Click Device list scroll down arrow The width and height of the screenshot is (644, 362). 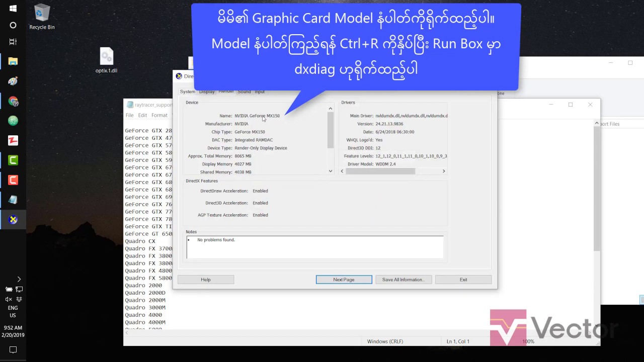331,171
